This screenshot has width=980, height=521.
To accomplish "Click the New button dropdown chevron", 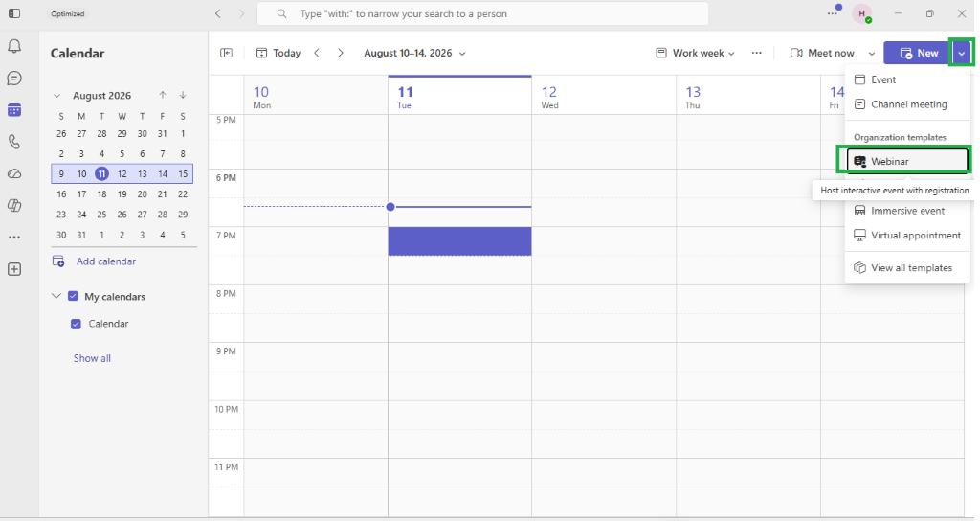I will (961, 54).
